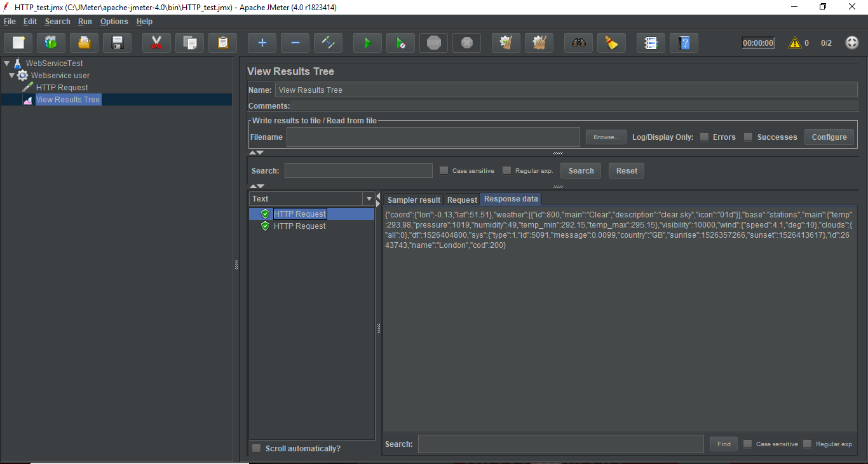Click the Configure button

coord(829,137)
